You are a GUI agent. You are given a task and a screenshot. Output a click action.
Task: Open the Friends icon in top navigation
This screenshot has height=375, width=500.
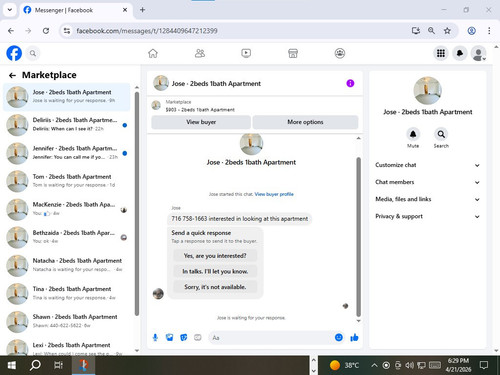(x=200, y=53)
